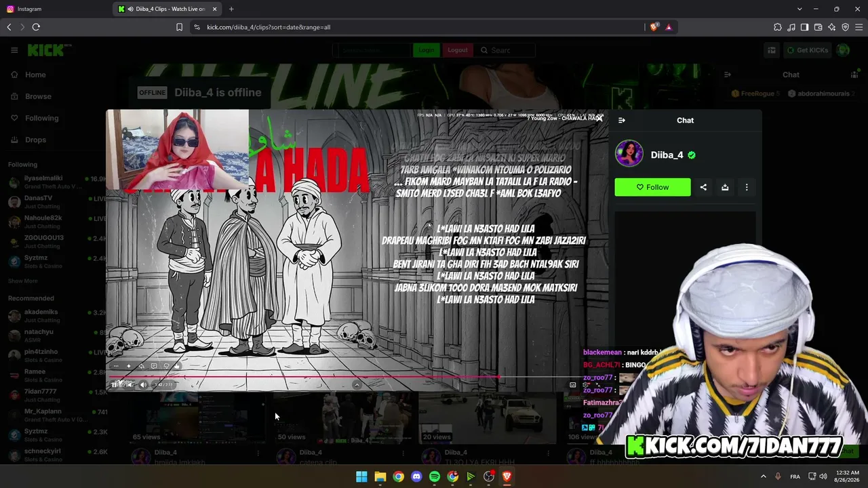Open a new browser tab
Viewport: 868px width, 488px height.
[x=231, y=9]
